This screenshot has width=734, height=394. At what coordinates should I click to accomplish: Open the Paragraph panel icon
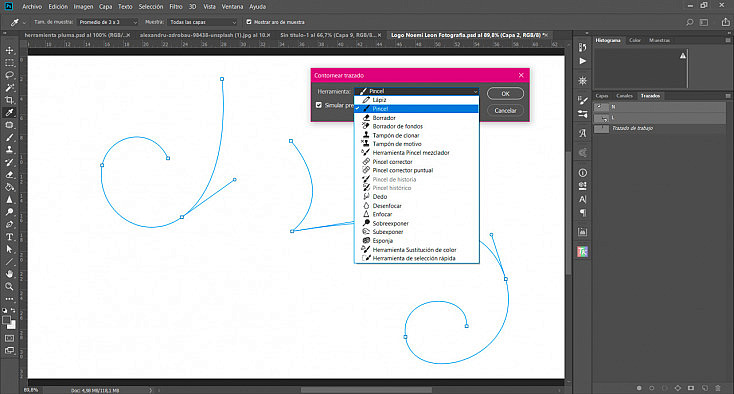[x=582, y=213]
